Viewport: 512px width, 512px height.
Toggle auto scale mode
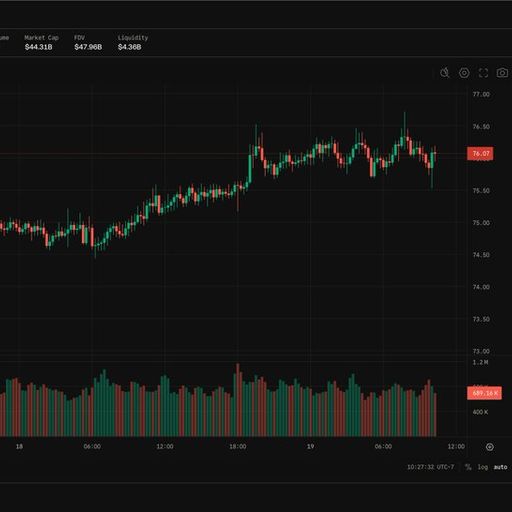[500, 467]
